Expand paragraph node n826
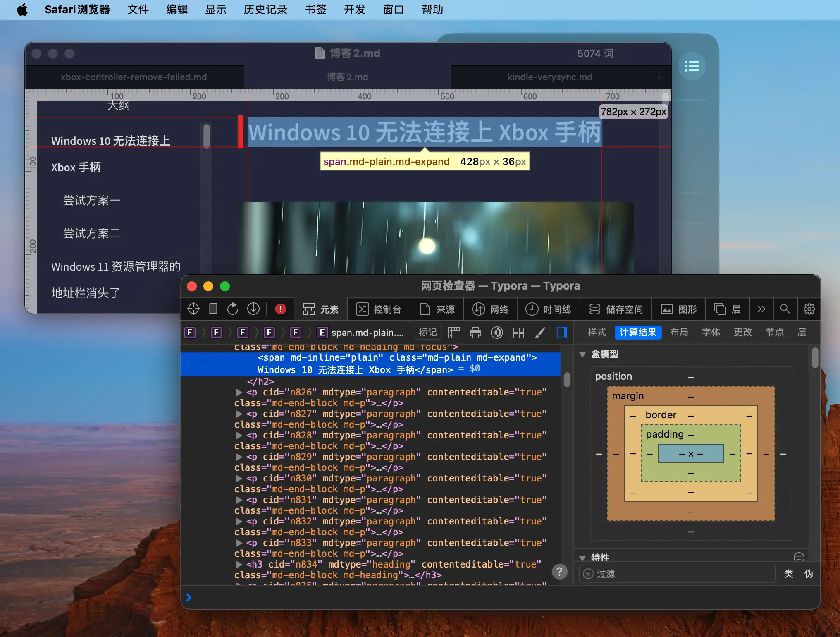This screenshot has width=840, height=637. 239,392
